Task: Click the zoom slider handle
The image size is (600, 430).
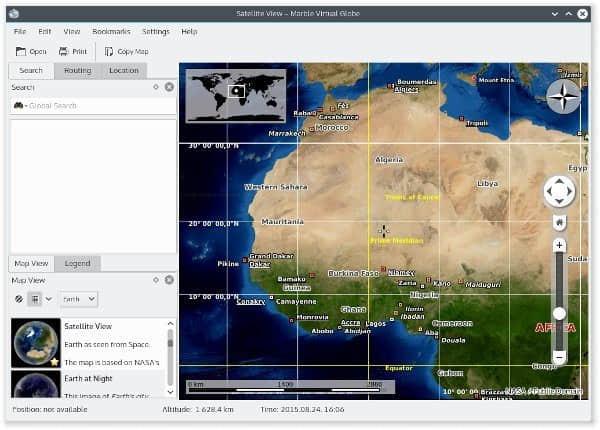Action: tap(559, 313)
